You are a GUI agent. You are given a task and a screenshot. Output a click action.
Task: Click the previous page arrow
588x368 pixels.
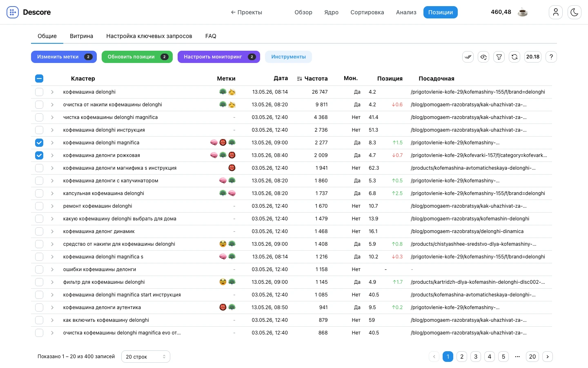coord(434,357)
